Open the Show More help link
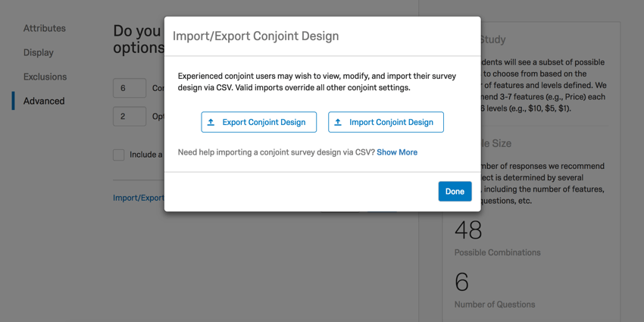The height and width of the screenshot is (322, 644). (397, 152)
